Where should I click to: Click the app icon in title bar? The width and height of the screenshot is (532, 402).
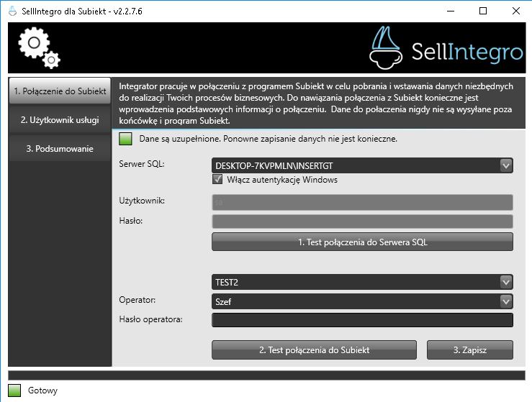tap(11, 11)
